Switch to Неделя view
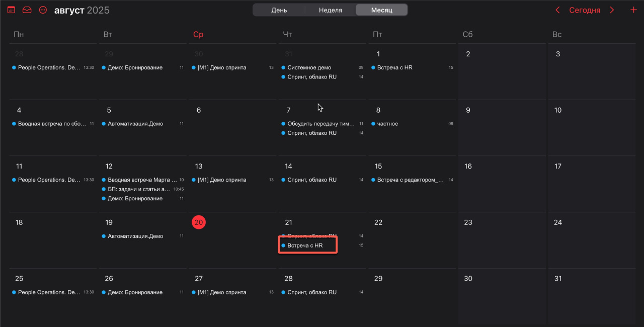The height and width of the screenshot is (327, 644). pos(330,10)
